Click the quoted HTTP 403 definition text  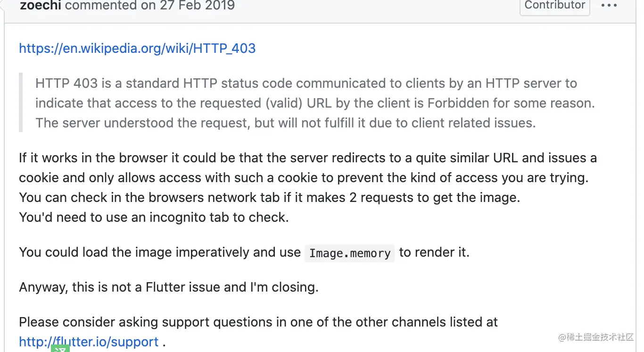click(x=306, y=84)
